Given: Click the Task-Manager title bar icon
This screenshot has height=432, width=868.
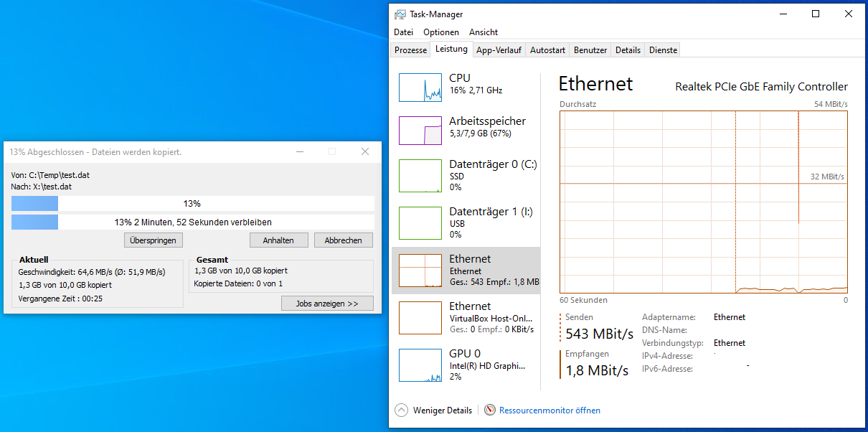Looking at the screenshot, I should (400, 14).
